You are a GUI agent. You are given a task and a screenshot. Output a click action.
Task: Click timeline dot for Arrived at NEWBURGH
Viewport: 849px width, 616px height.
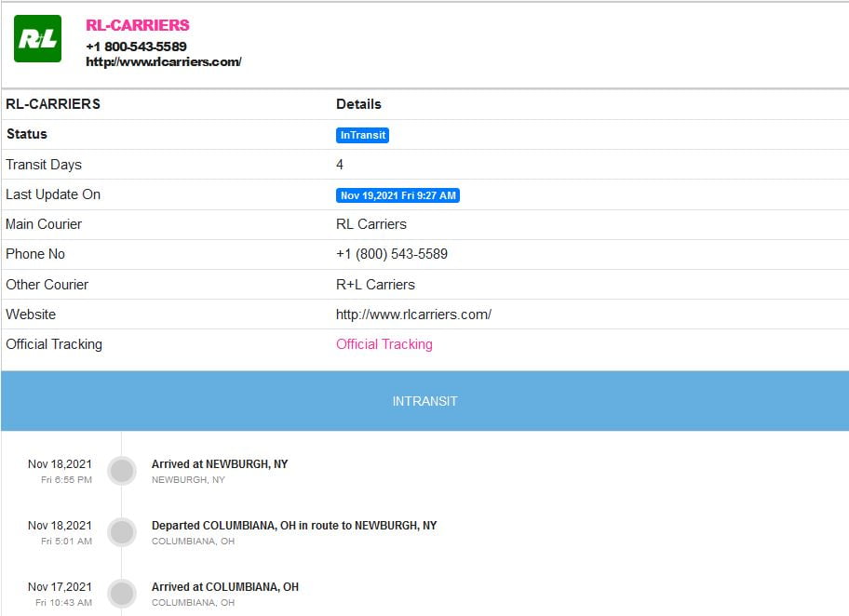click(x=122, y=471)
